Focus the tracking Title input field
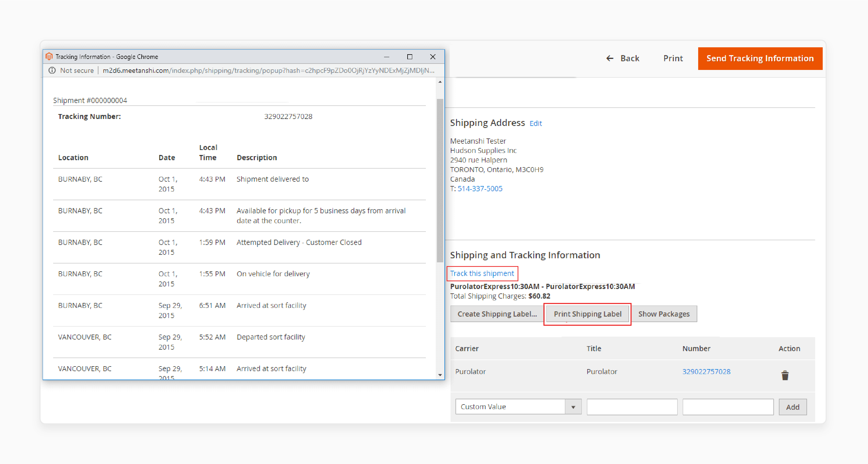Image resolution: width=868 pixels, height=464 pixels. click(x=632, y=407)
